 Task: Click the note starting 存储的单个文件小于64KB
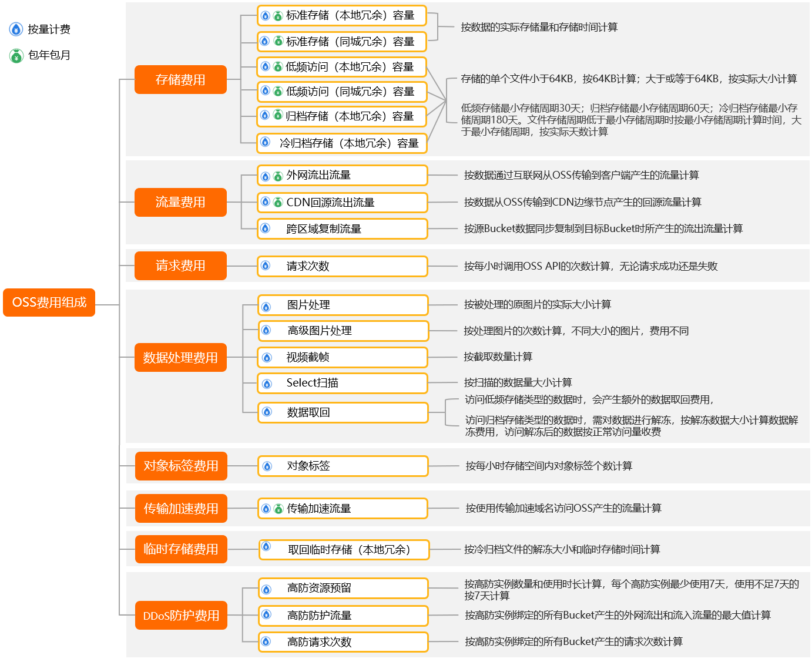629,79
